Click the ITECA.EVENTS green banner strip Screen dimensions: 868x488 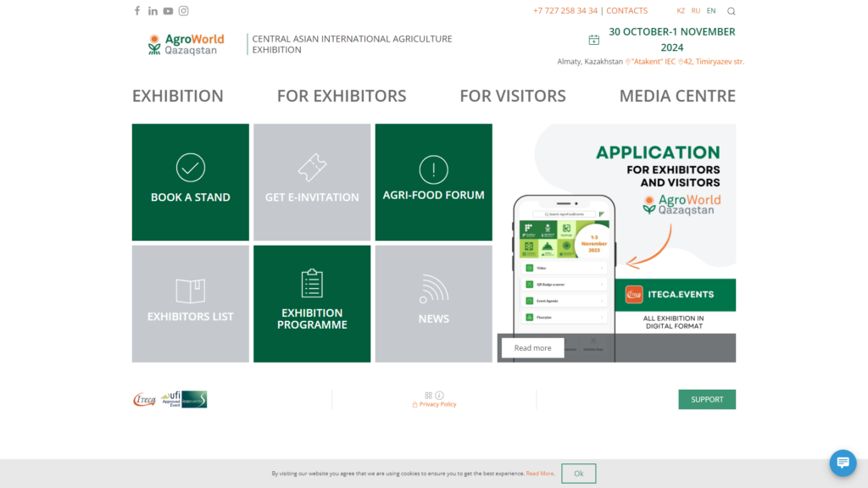pyautogui.click(x=676, y=295)
